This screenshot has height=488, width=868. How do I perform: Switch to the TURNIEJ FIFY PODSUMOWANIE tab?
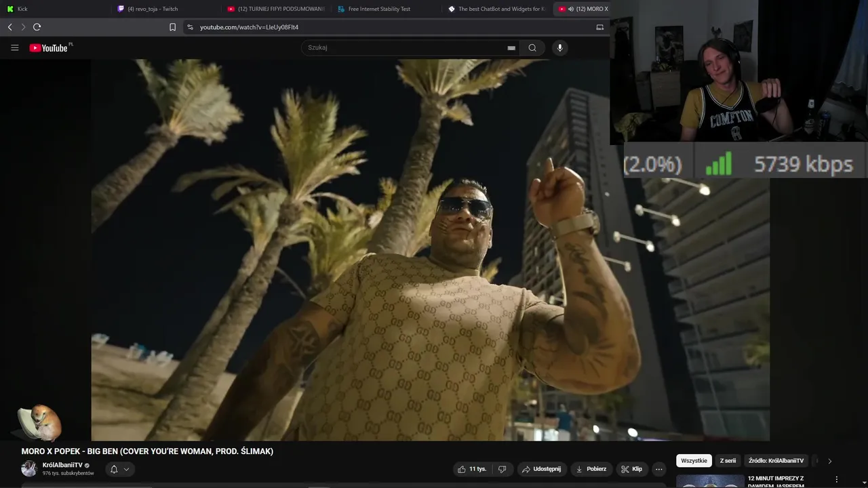click(x=276, y=9)
